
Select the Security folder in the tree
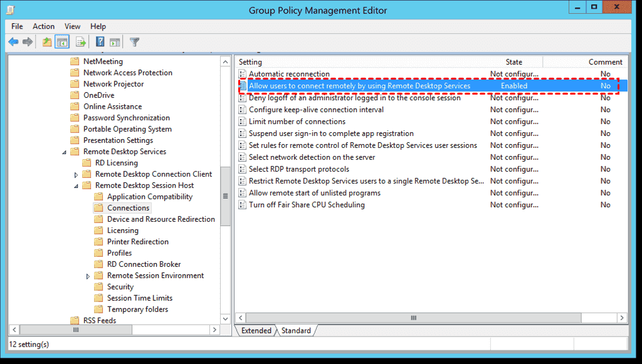(x=120, y=287)
